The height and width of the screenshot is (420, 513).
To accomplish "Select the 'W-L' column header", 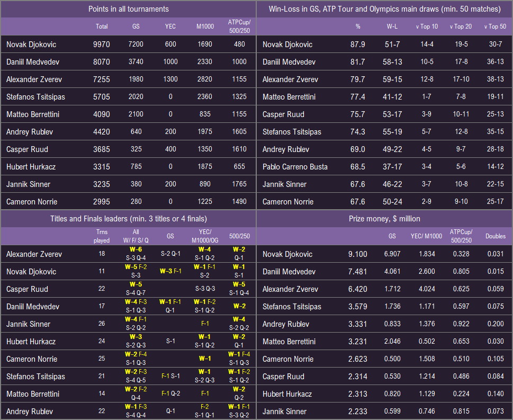I will pos(392,26).
